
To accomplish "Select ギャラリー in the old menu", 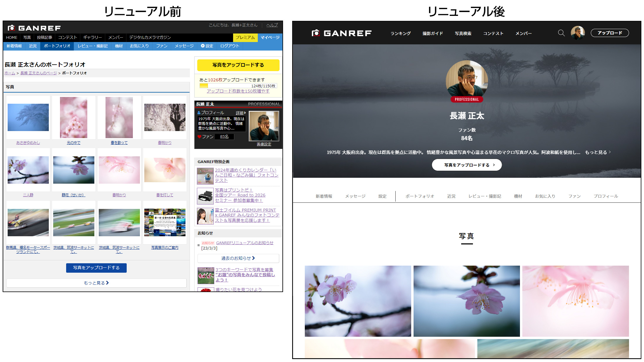I will pyautogui.click(x=92, y=37).
